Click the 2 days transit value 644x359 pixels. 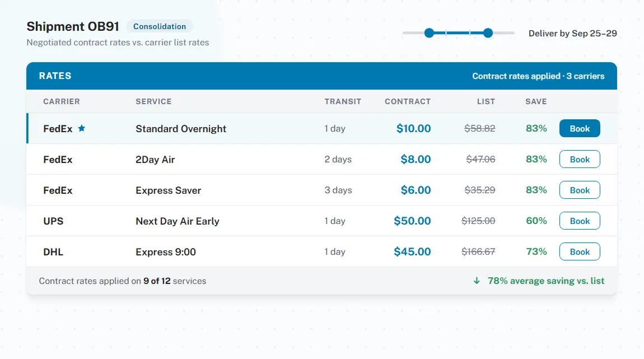338,160
